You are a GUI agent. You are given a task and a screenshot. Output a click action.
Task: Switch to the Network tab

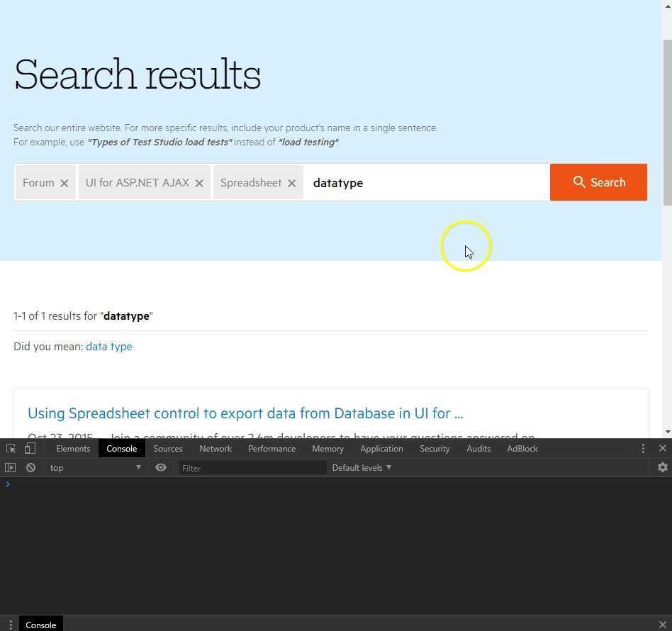(215, 448)
